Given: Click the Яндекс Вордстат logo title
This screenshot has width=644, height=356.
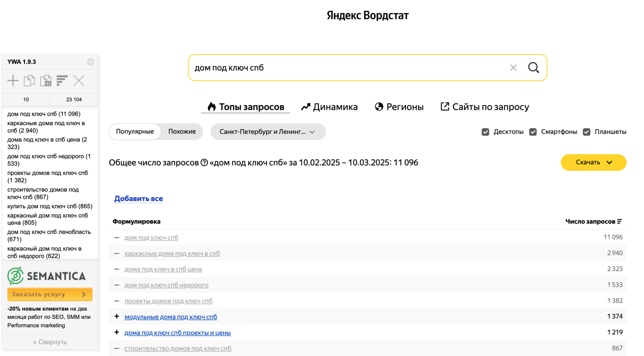Looking at the screenshot, I should point(368,15).
